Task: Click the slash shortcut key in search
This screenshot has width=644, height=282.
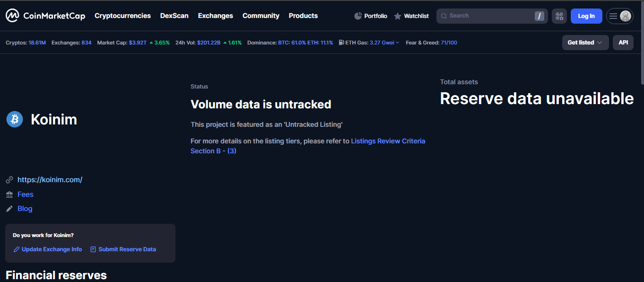Action: click(540, 16)
